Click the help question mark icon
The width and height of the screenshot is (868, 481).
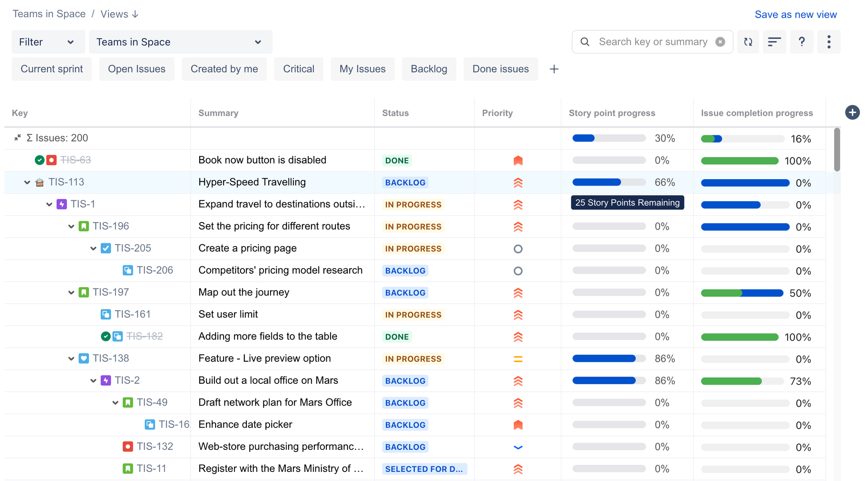point(802,42)
